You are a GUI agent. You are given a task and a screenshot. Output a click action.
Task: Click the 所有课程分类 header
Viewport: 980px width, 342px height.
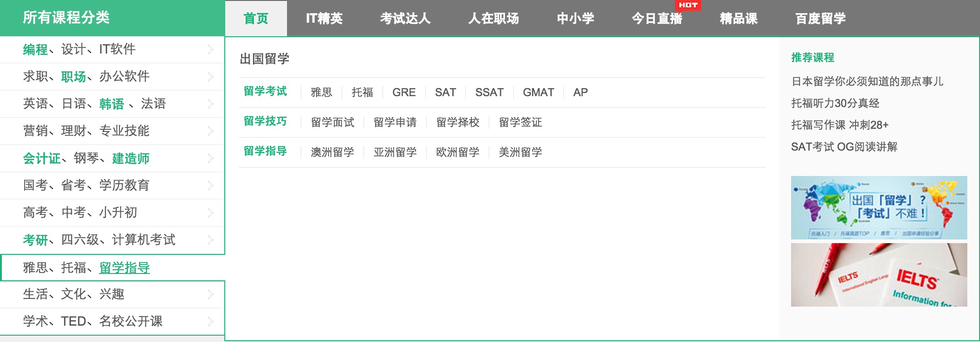pos(66,18)
